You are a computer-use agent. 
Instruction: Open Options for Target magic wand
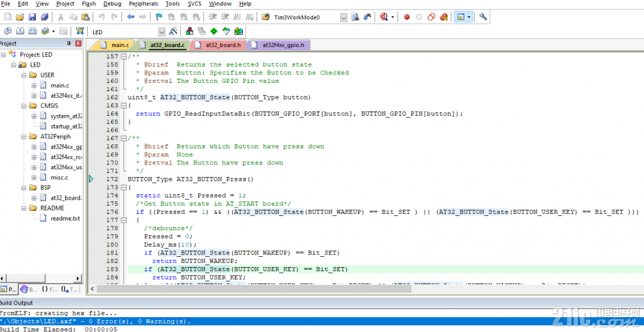pyautogui.click(x=173, y=31)
